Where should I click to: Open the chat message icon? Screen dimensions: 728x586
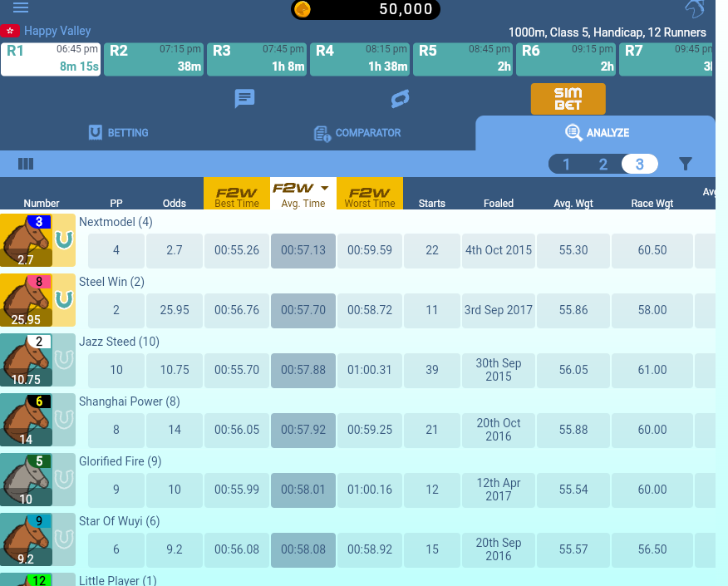tap(244, 98)
